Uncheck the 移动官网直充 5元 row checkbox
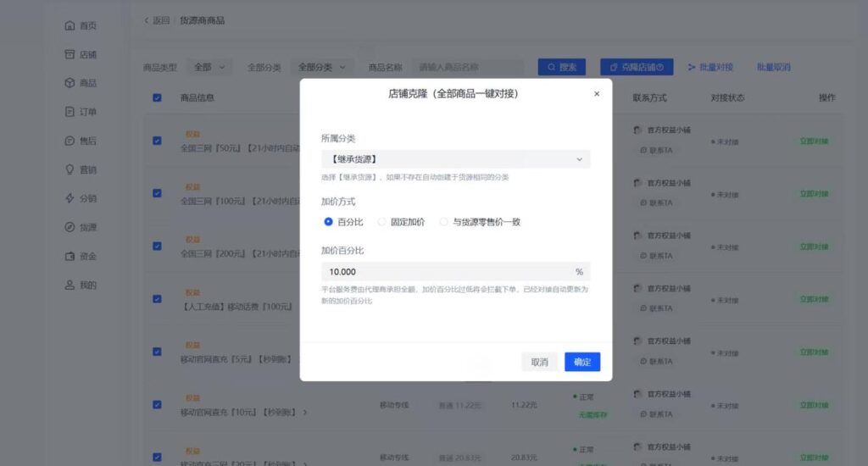 pyautogui.click(x=157, y=352)
